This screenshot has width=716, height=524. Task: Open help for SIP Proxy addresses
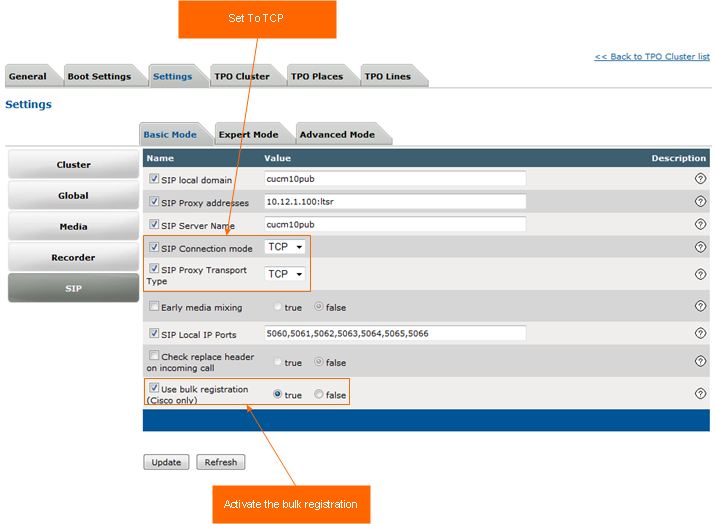pyautogui.click(x=700, y=201)
